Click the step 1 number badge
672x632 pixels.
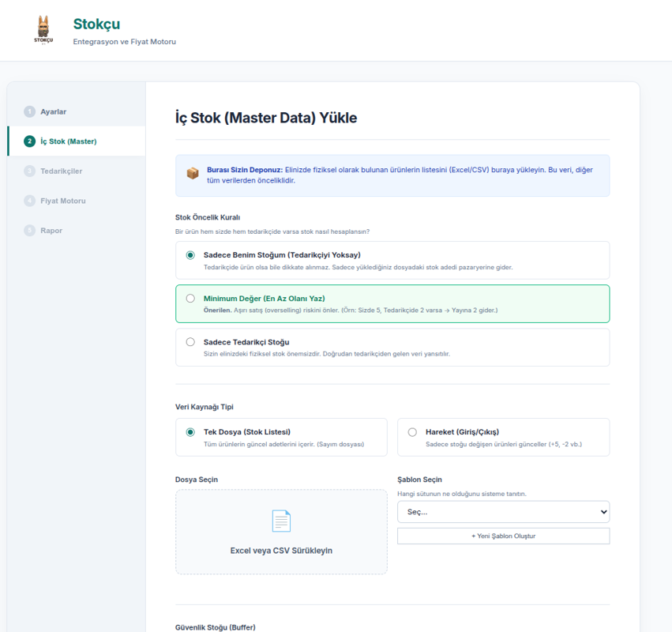click(29, 111)
